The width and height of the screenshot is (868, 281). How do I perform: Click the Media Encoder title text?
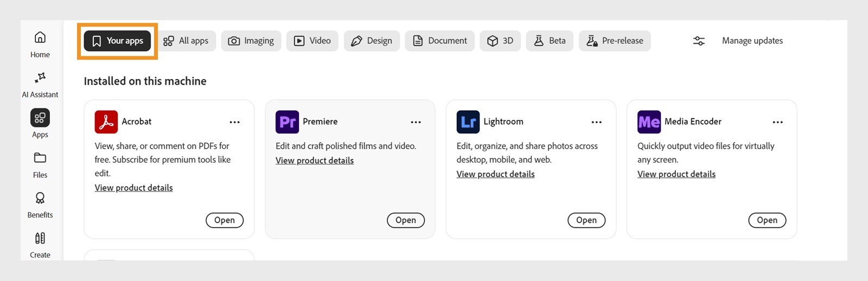(x=693, y=122)
